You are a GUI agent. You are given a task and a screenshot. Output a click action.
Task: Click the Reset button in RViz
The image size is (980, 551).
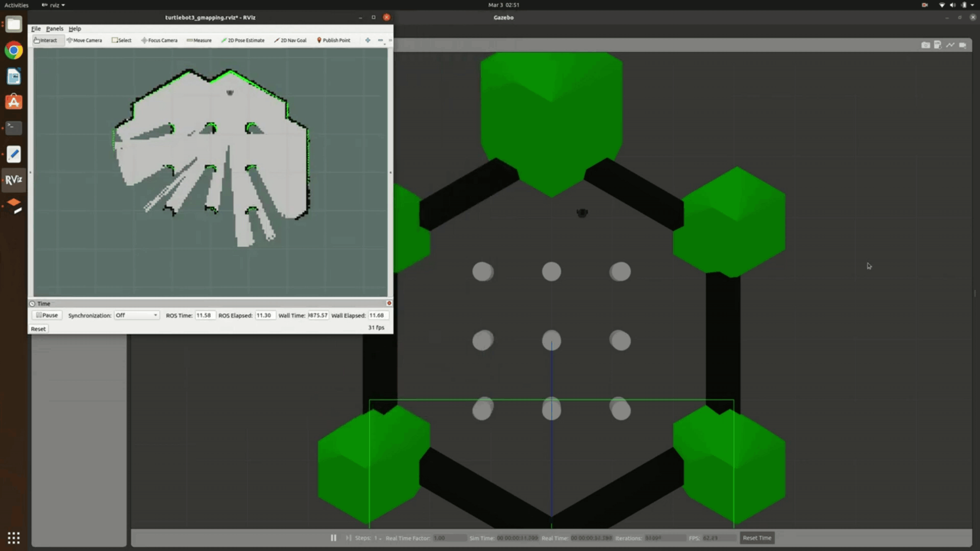[38, 329]
